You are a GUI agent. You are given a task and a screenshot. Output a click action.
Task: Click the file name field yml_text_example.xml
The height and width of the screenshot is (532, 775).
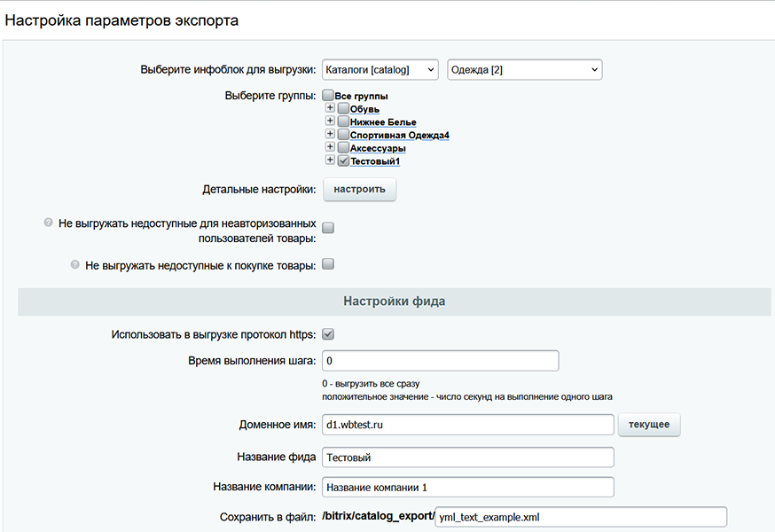(581, 517)
